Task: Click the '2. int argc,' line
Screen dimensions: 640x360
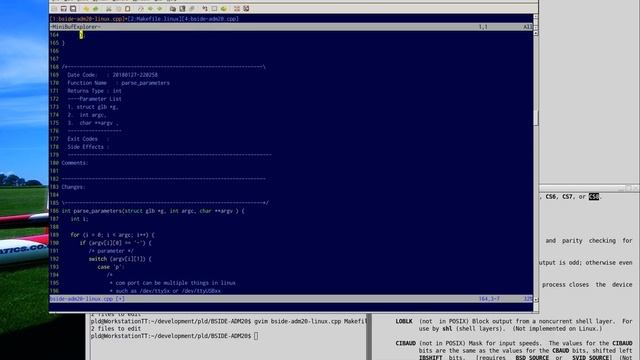Action: coord(87,115)
